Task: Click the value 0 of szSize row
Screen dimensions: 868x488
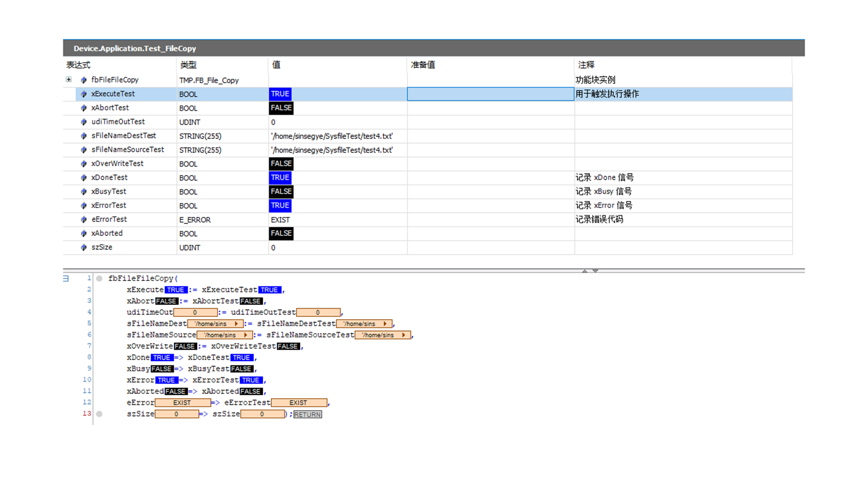Action: pyautogui.click(x=273, y=248)
